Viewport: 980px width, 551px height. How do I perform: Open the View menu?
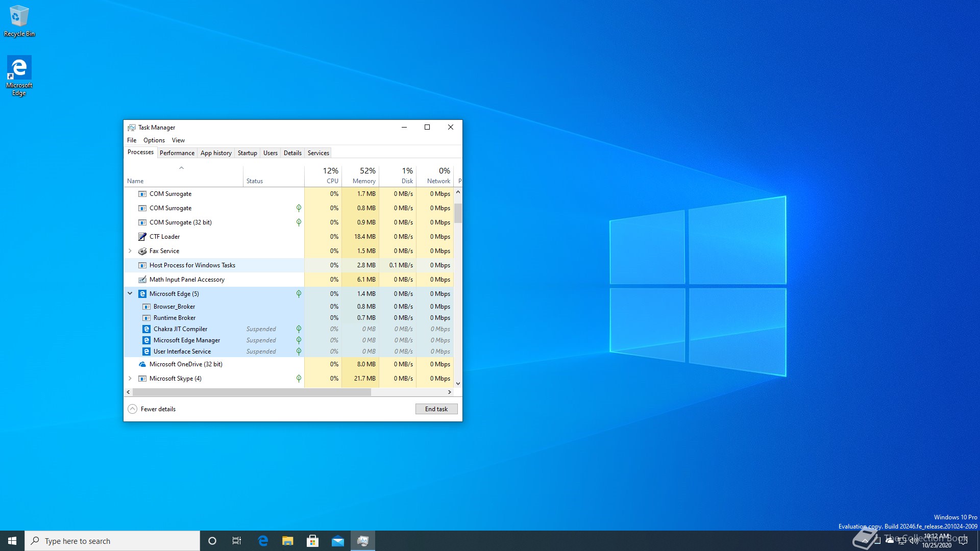click(178, 140)
